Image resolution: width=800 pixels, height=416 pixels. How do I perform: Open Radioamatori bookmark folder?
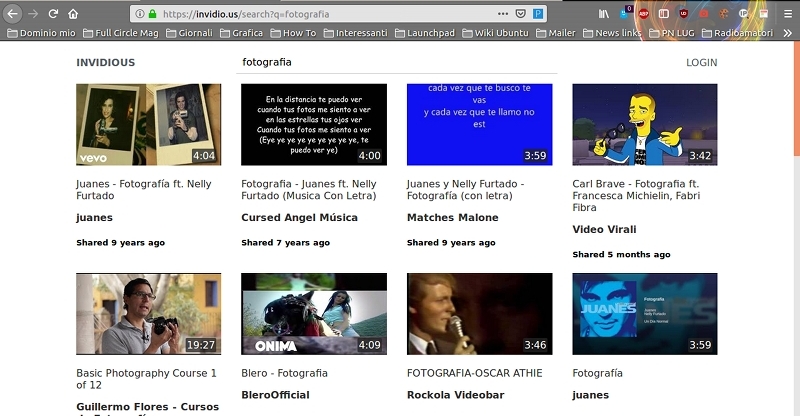(x=738, y=33)
